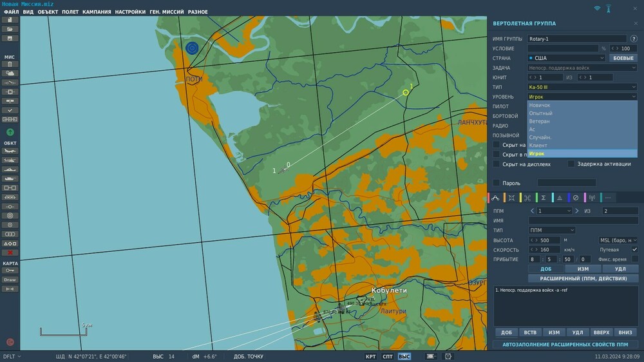Viewport: 644px width, 362px height.
Task: Select the helicopter group placement tool
Action: tap(10, 160)
